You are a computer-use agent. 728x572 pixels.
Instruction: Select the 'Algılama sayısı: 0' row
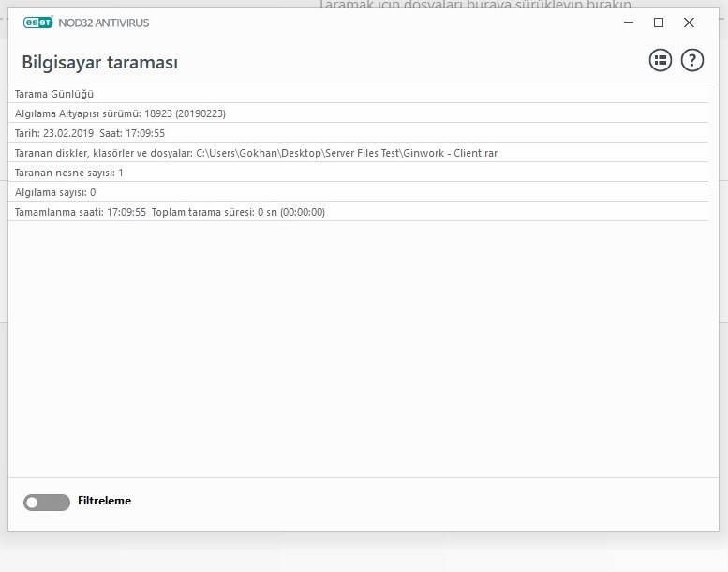click(x=359, y=192)
